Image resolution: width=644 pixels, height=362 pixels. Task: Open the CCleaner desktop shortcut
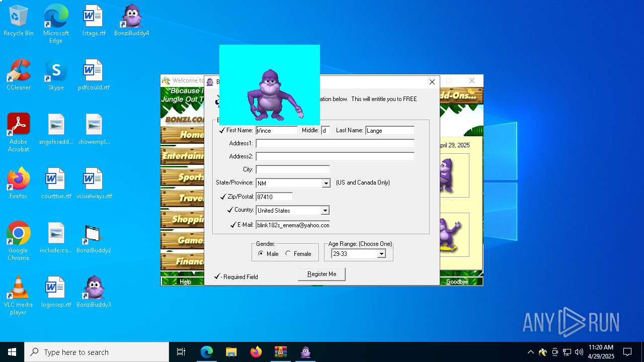pyautogui.click(x=19, y=75)
